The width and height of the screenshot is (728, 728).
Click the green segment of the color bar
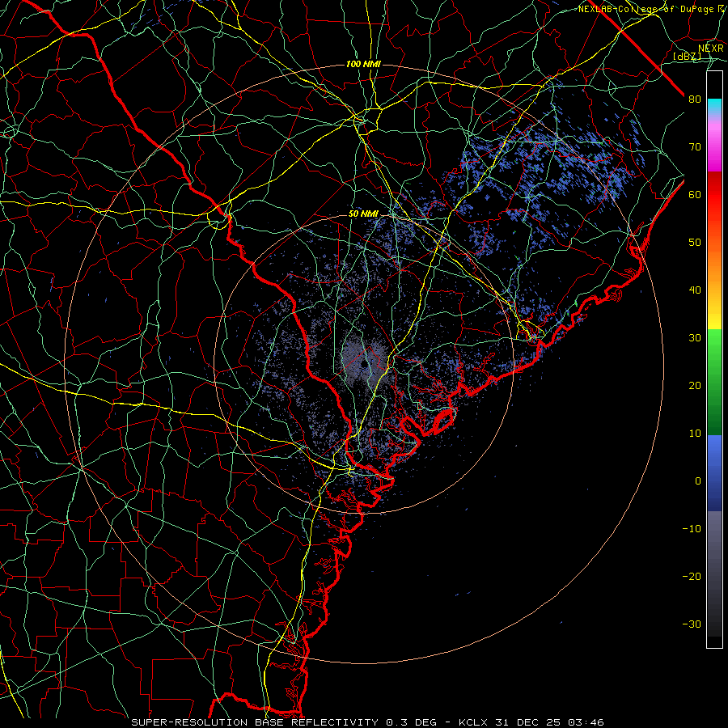click(714, 382)
